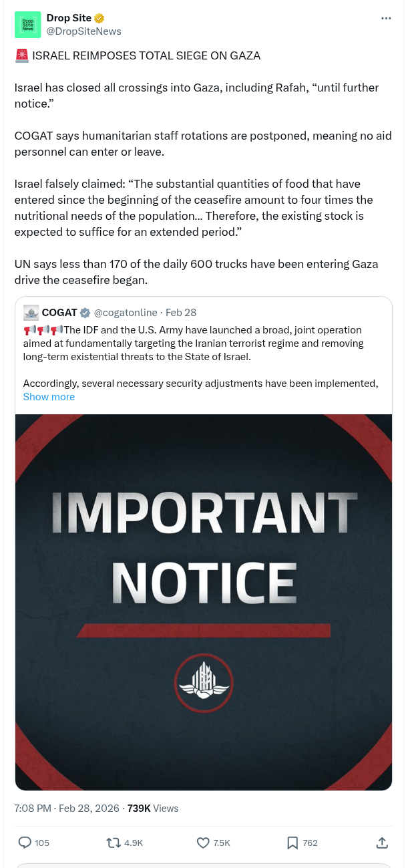Viewport: 406px width, 868px height.
Task: Click the quoted tweet's Feb 28 date
Action: [x=181, y=313]
